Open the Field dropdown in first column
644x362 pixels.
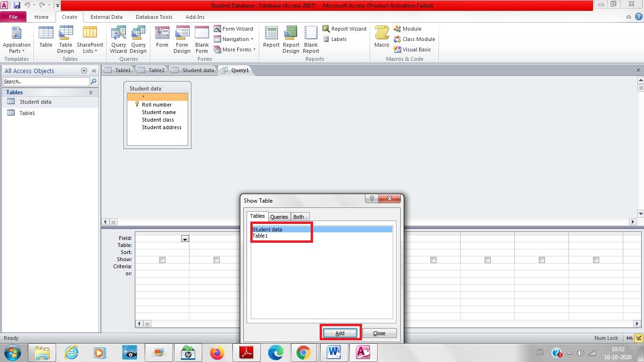click(x=185, y=239)
